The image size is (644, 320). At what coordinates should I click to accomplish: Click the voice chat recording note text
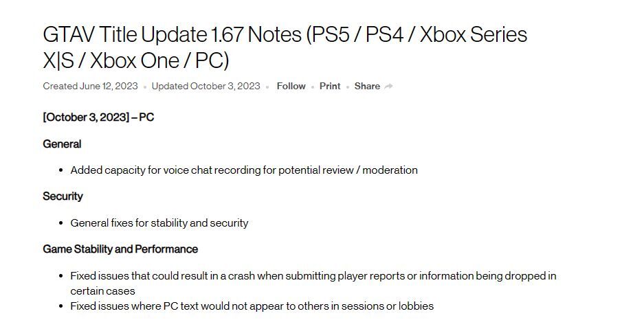(243, 170)
